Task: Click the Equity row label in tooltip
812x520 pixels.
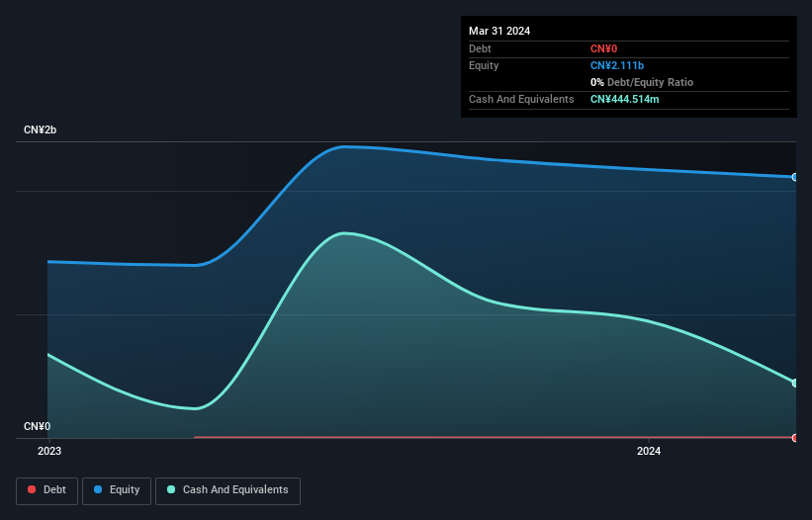Action: (484, 65)
